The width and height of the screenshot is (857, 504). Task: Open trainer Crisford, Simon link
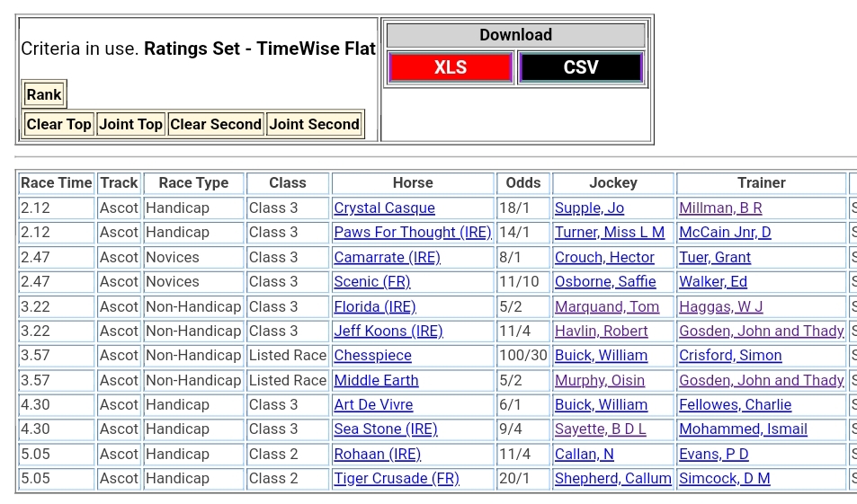coord(730,356)
